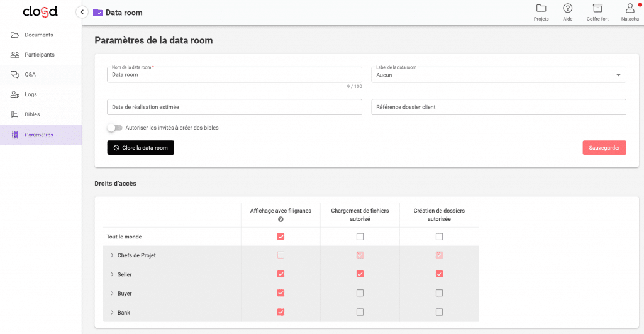644x334 pixels.
Task: Open the Label de la data room dropdown
Action: tap(499, 75)
